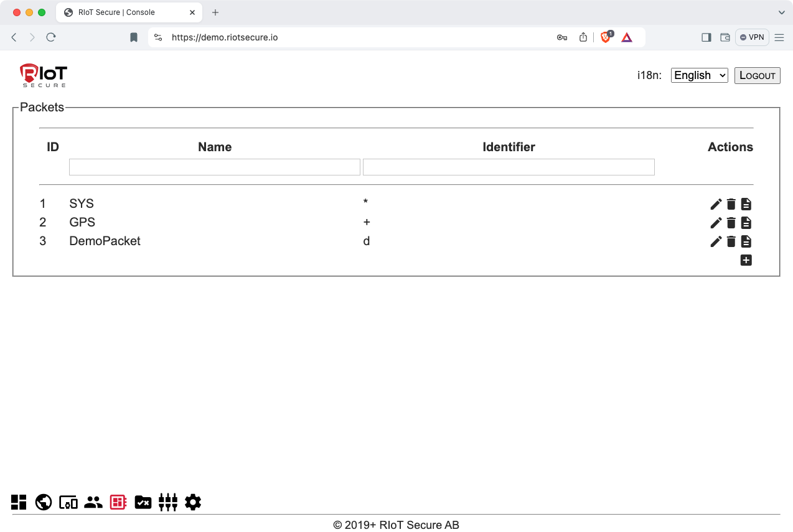793x532 pixels.
Task: Open the document icon for the DemoPacket row
Action: [x=746, y=241]
